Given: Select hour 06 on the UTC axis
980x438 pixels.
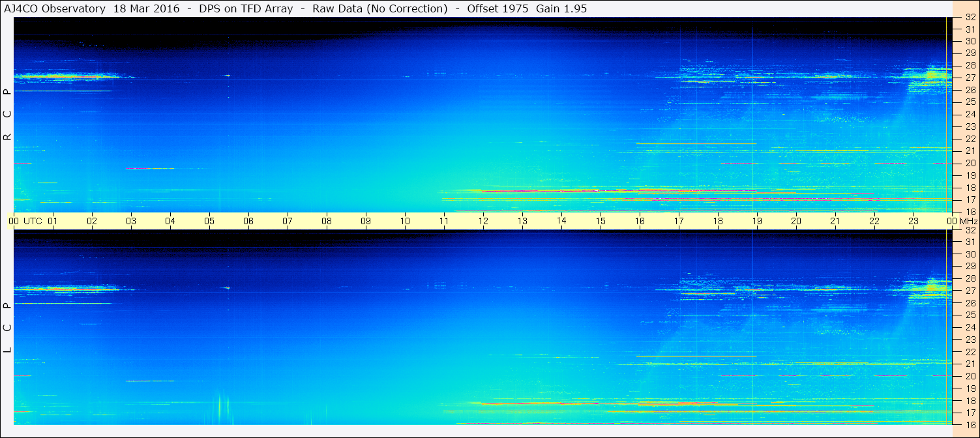Looking at the screenshot, I should click(x=248, y=221).
